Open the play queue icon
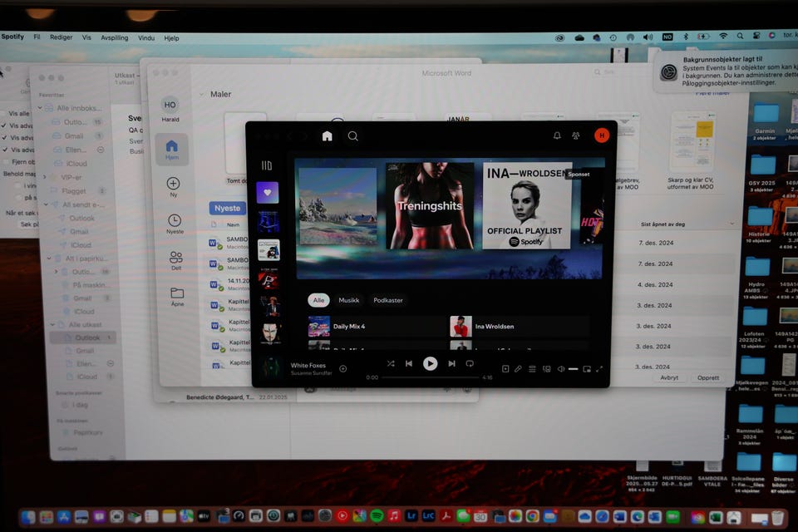 pos(532,369)
